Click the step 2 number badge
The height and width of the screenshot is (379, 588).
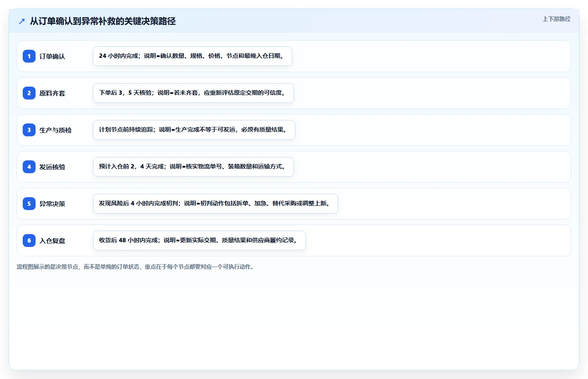29,93
